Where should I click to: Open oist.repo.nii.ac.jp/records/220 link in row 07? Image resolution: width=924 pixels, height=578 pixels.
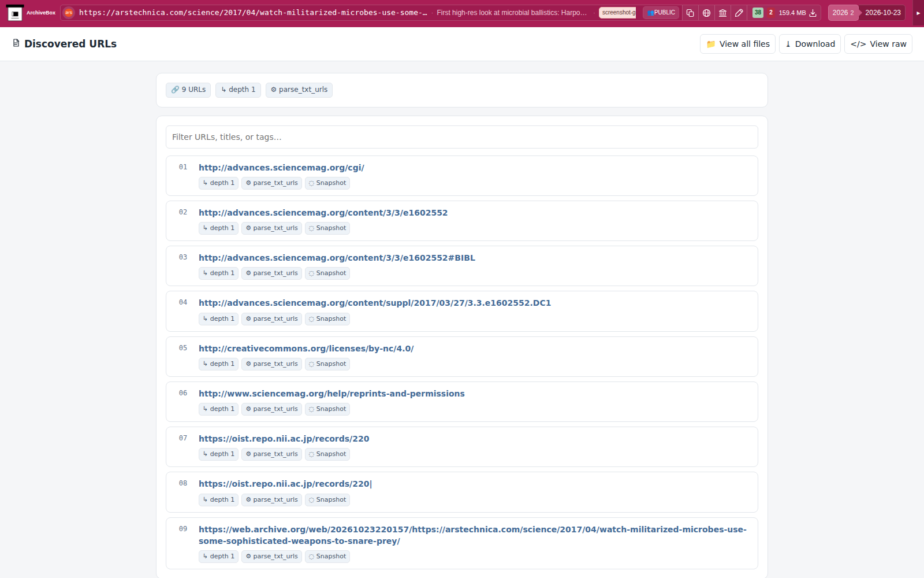[x=284, y=439]
